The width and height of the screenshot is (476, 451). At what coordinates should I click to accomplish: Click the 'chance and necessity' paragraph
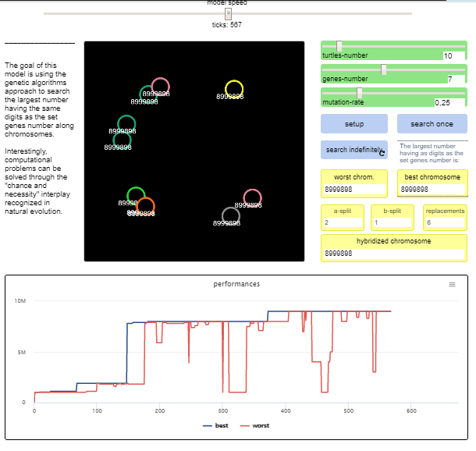coord(37,181)
